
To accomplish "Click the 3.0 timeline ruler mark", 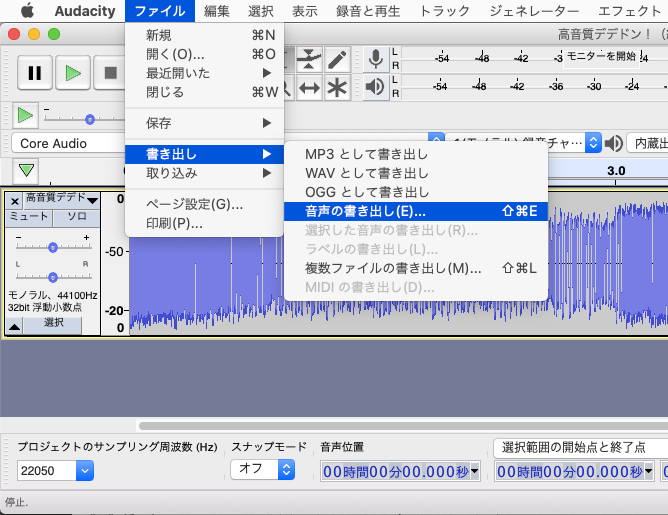I will 616,171.
